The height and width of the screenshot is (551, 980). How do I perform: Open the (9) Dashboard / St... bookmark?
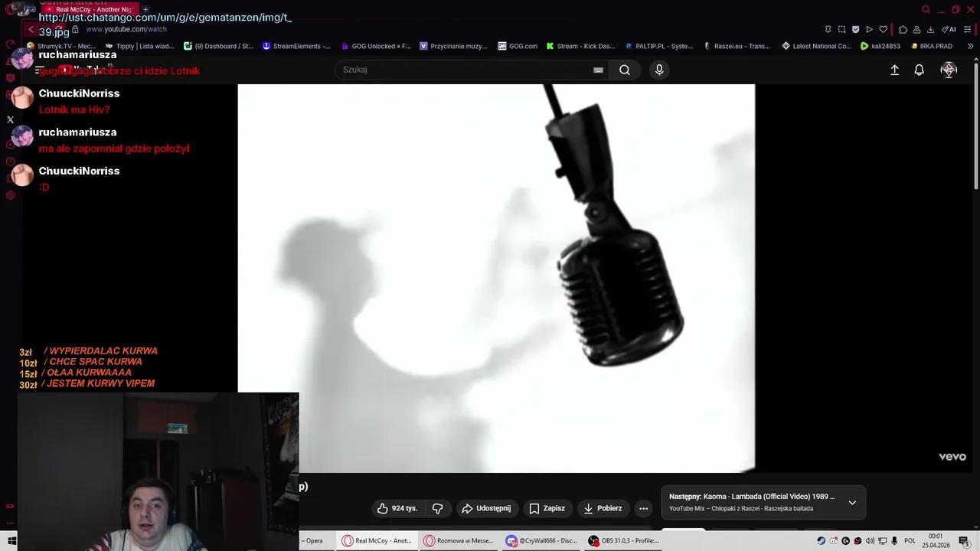pos(218,46)
